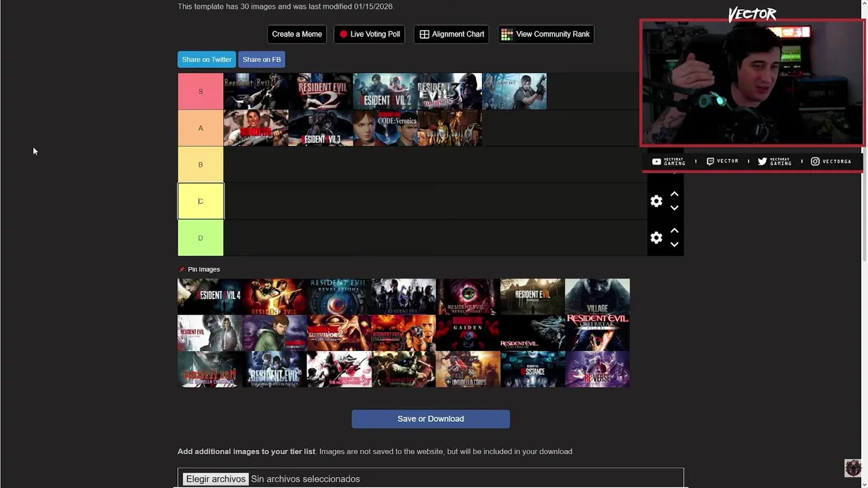Pick Resident Evil 7 house image from pool

coord(532,297)
